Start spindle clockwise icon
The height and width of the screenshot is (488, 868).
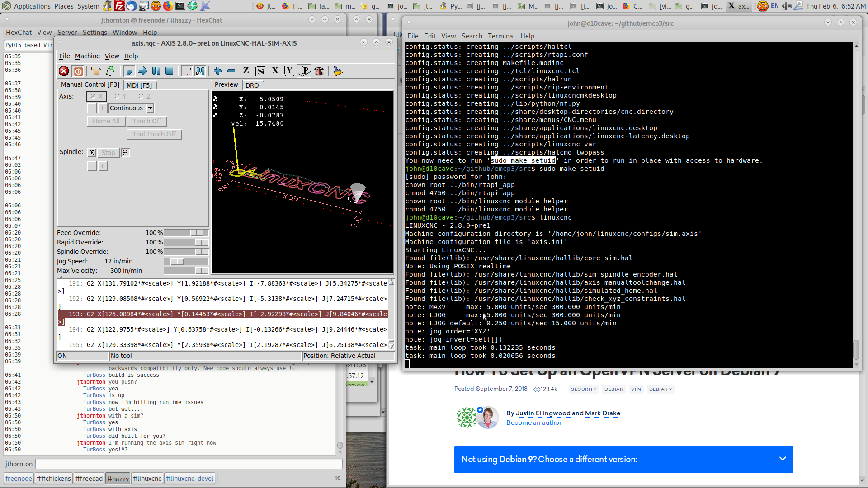pos(125,153)
